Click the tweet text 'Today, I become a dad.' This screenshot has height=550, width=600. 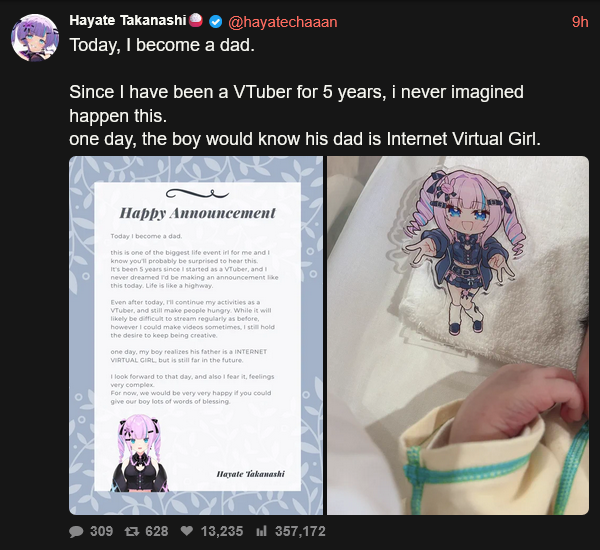click(162, 45)
